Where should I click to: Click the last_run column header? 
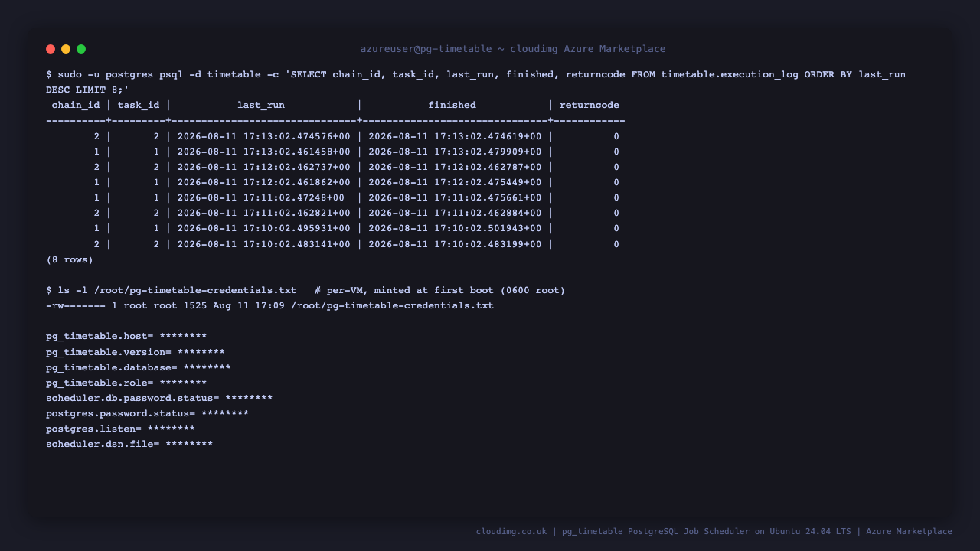pyautogui.click(x=261, y=105)
